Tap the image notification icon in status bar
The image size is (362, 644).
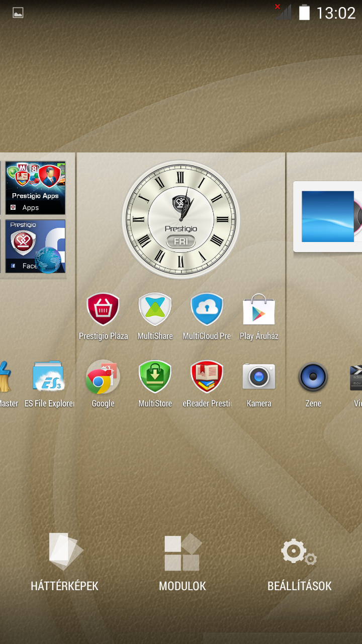click(18, 13)
